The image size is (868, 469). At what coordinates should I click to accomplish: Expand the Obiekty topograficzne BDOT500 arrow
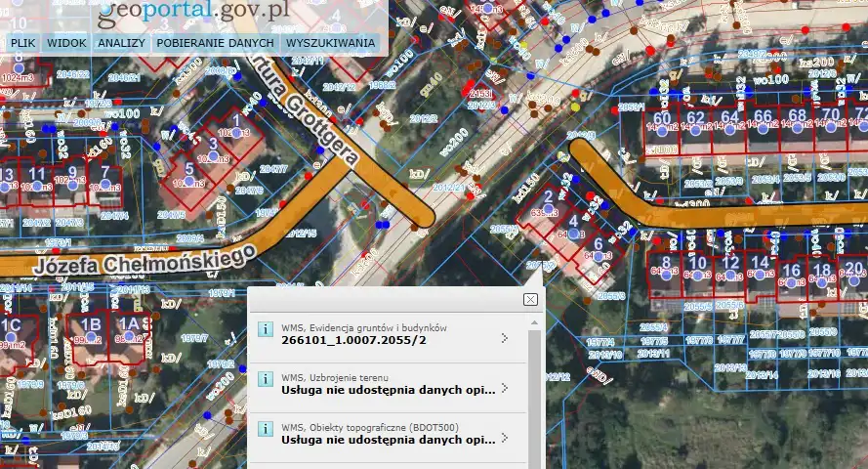click(x=505, y=439)
